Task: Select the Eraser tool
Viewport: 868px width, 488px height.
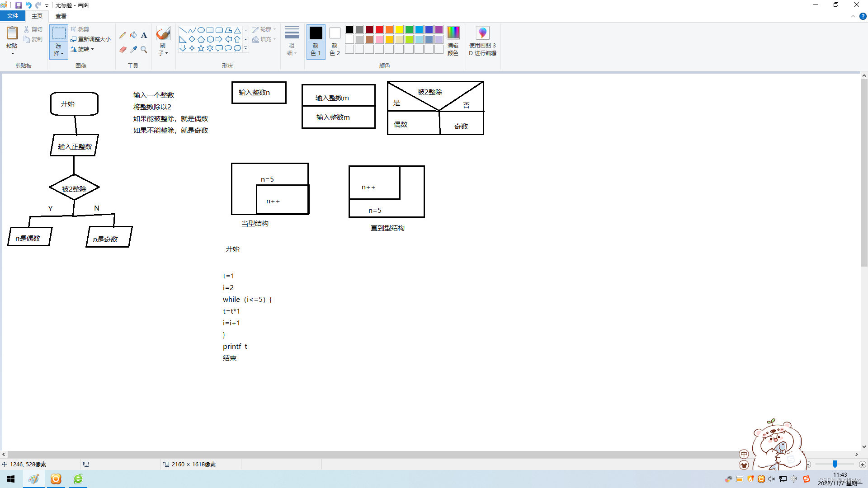Action: pyautogui.click(x=123, y=49)
